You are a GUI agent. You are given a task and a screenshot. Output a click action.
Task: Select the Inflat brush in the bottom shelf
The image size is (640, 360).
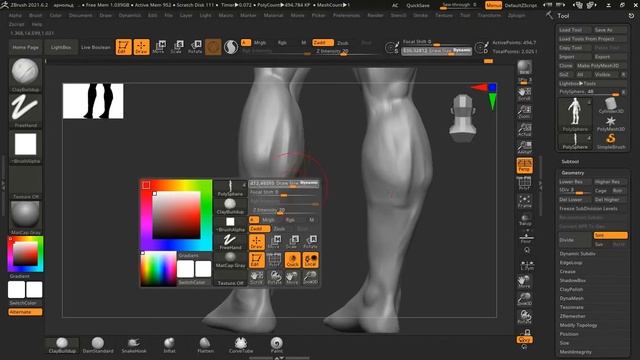click(x=169, y=345)
